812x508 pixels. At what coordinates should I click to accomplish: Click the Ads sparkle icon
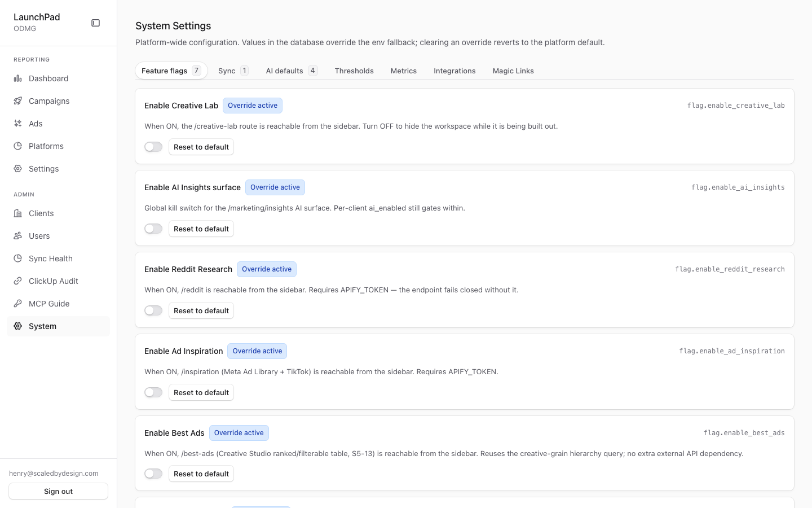click(x=18, y=124)
